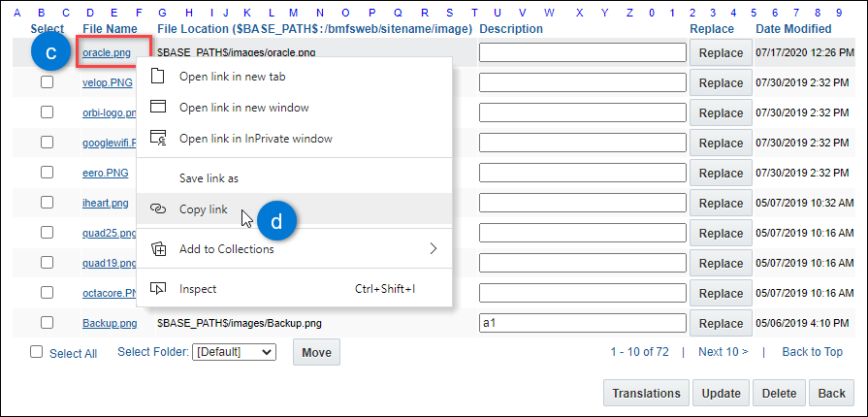Image resolution: width=868 pixels, height=417 pixels.
Task: Open the eero.PNG file link
Action: pos(105,173)
